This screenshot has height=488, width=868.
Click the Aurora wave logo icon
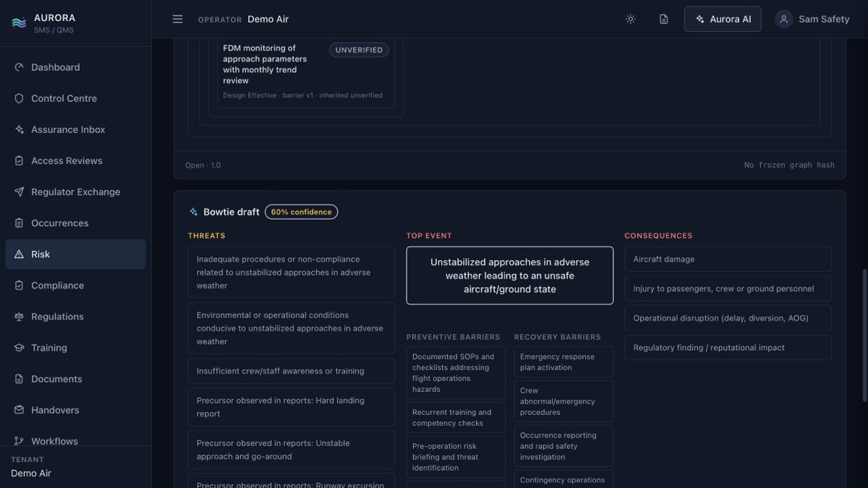19,23
